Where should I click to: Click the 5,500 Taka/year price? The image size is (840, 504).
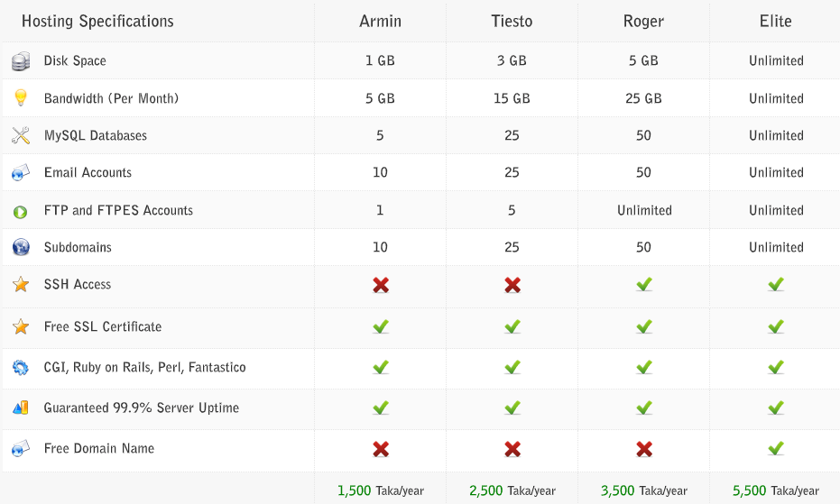(x=776, y=490)
